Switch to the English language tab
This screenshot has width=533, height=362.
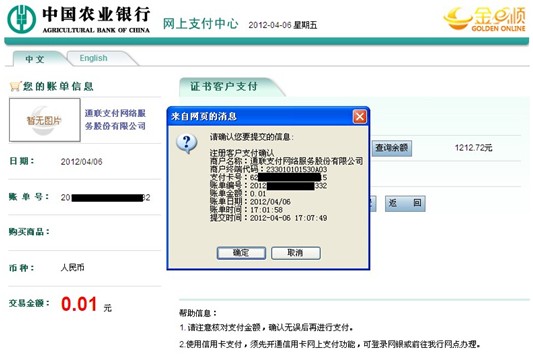point(93,58)
